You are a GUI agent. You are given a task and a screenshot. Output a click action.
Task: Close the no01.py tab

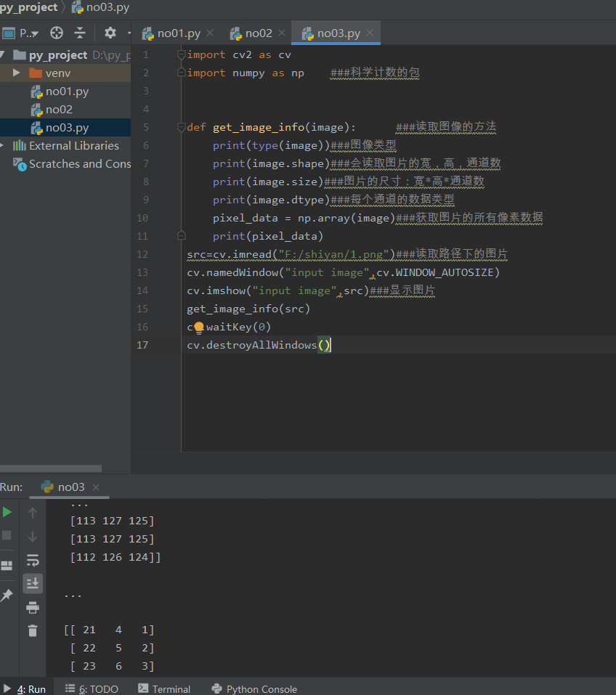210,33
